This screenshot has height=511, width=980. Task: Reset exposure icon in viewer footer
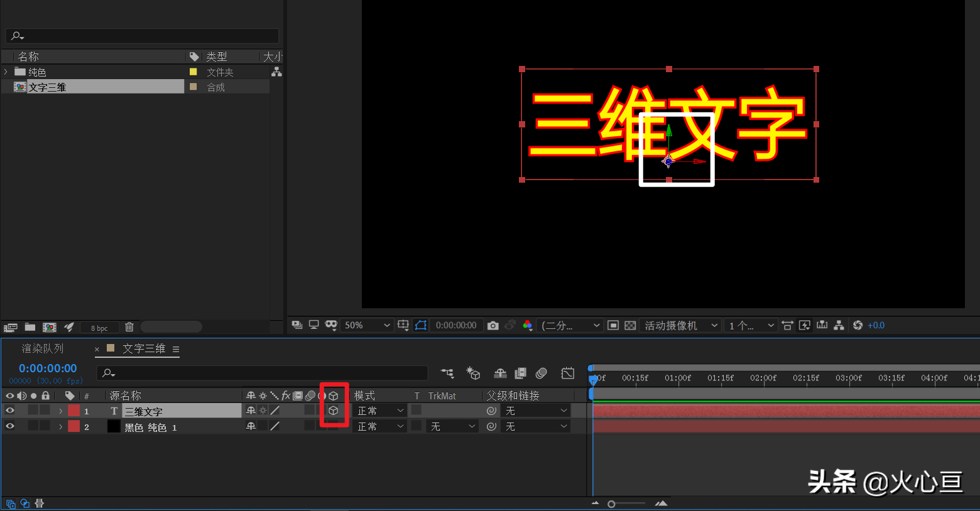857,325
